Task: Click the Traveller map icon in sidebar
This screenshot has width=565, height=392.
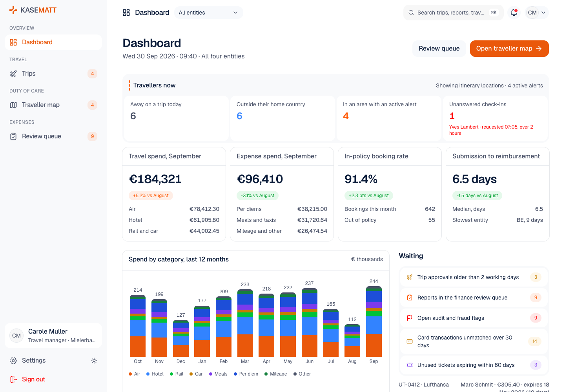Action: [13, 105]
